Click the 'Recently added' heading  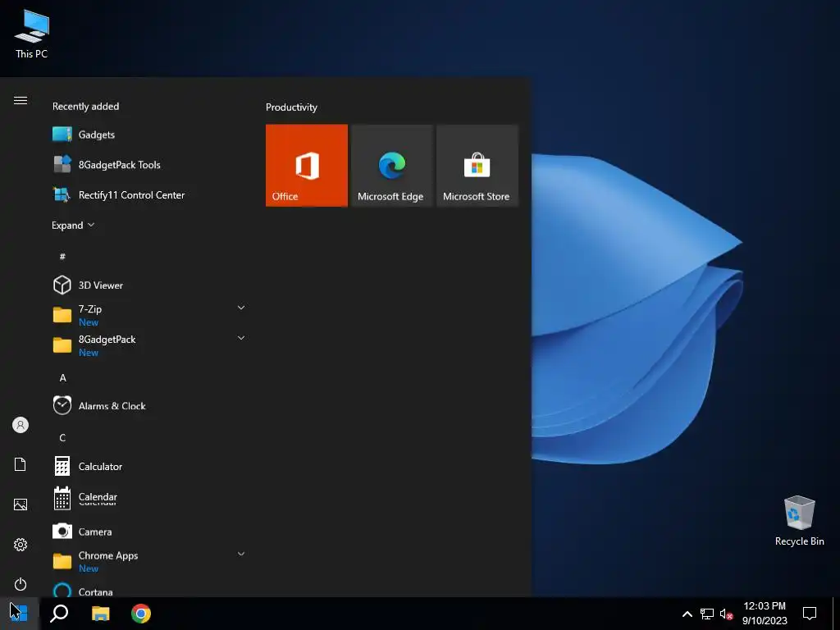click(85, 106)
